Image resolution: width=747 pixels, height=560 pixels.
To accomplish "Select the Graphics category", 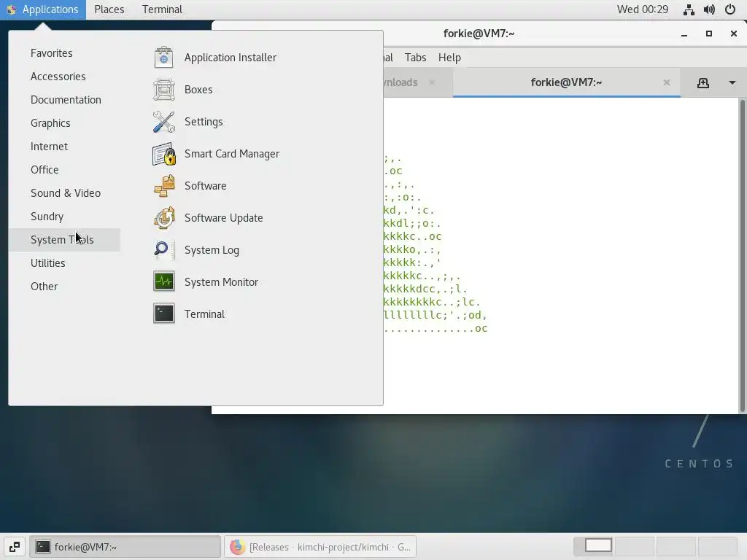I will tap(64, 122).
